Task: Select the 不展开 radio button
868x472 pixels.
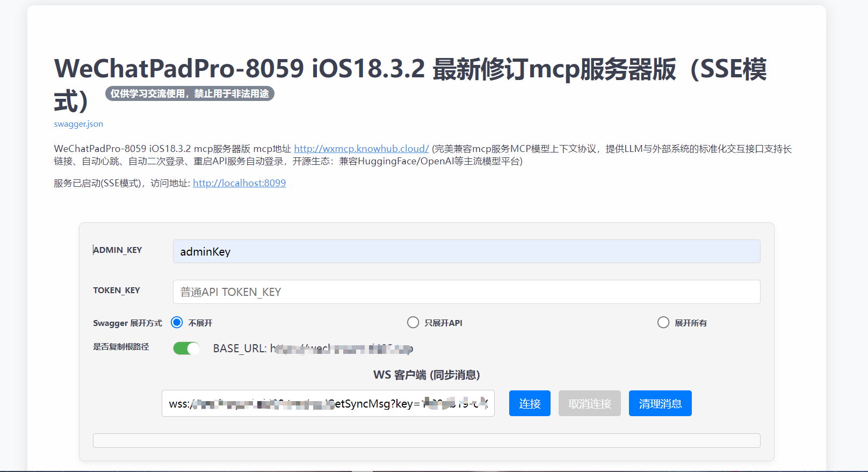Action: point(177,322)
